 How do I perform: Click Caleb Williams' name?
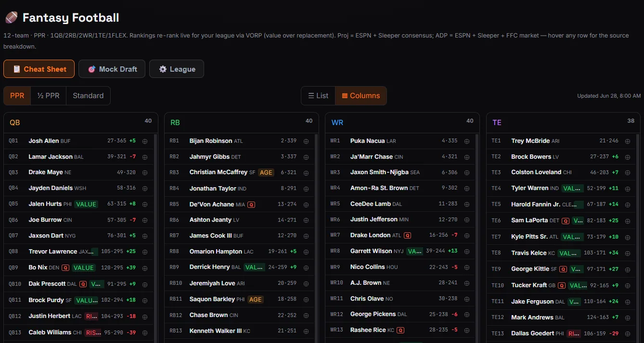coord(50,332)
